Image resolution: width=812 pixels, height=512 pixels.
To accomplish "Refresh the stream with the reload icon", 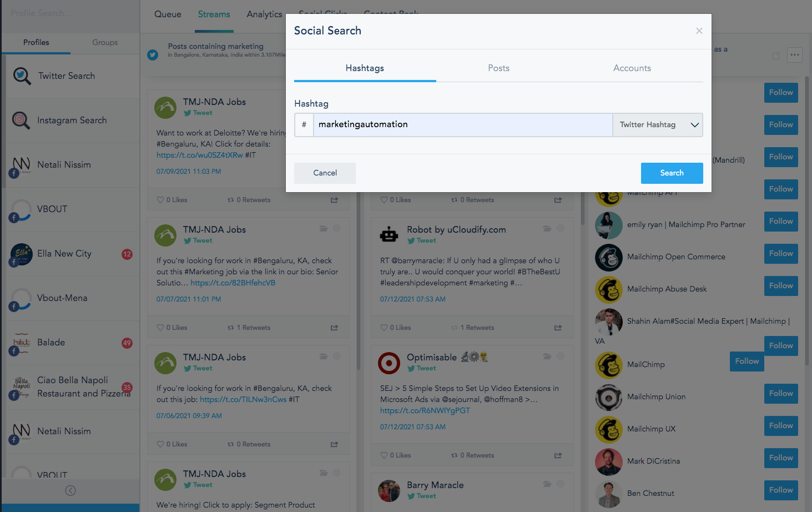I will (776, 56).
